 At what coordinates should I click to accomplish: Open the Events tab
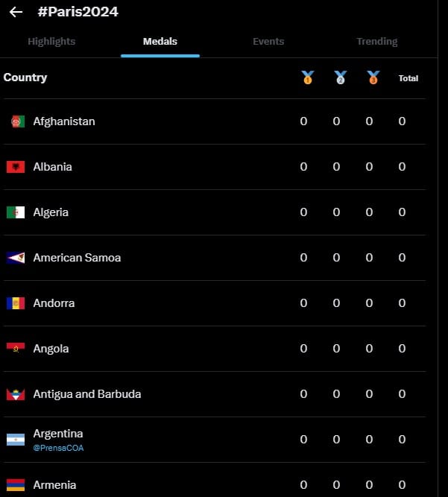tap(268, 42)
